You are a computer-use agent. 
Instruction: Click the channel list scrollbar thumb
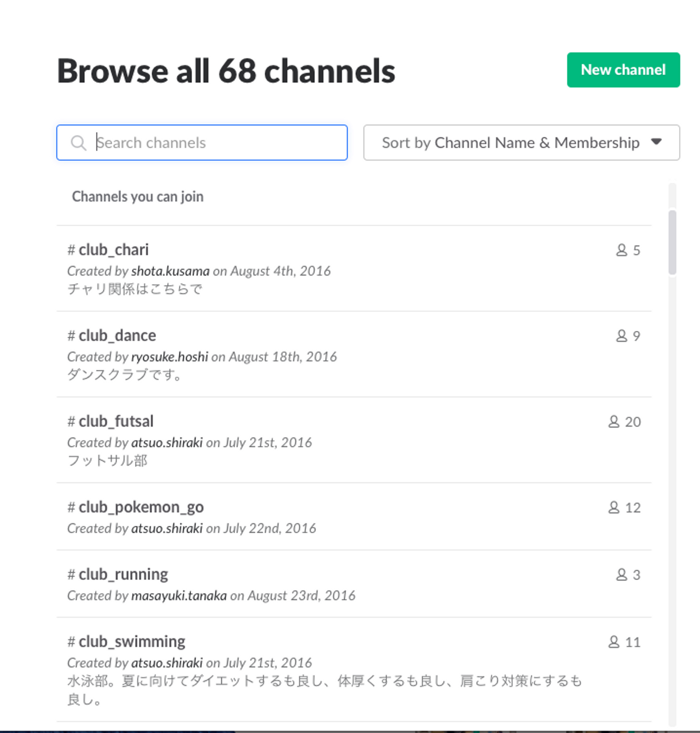(672, 242)
